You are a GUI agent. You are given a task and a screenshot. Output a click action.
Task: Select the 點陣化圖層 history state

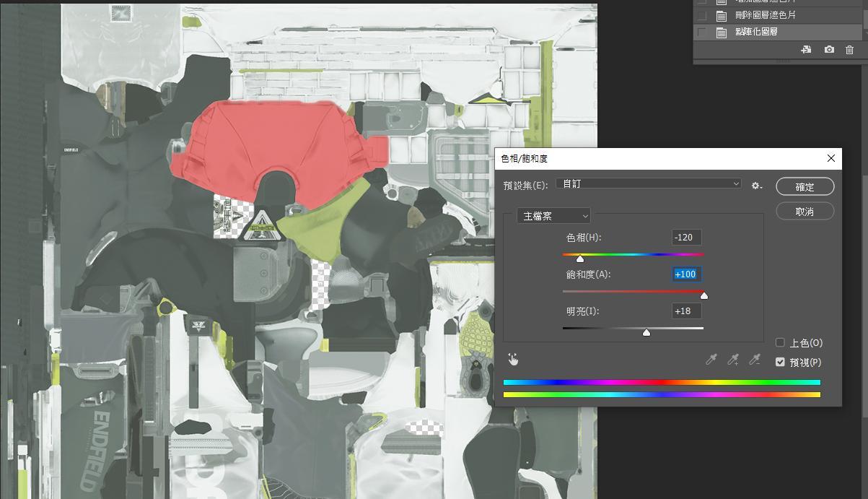pyautogui.click(x=756, y=32)
